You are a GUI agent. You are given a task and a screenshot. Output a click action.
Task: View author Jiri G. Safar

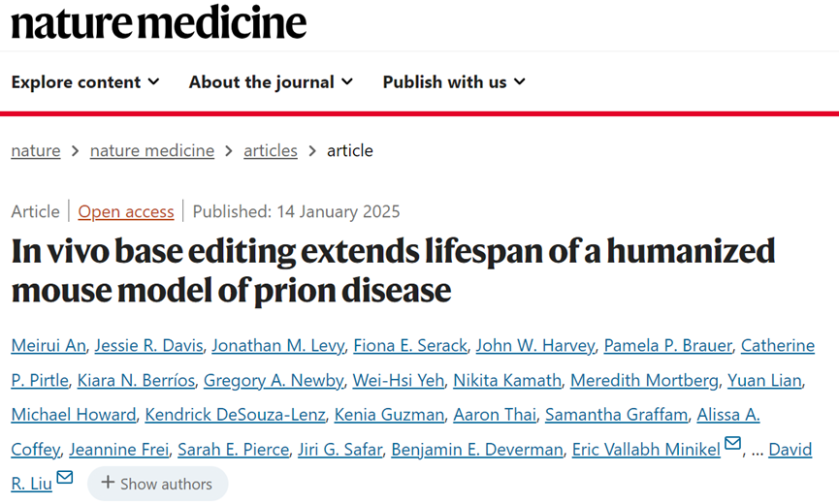pos(339,450)
